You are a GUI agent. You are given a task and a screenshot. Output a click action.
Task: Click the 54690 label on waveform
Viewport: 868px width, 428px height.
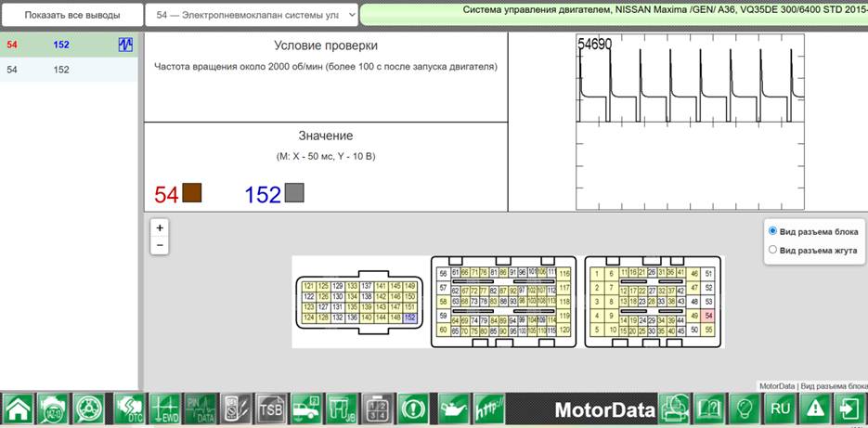594,44
